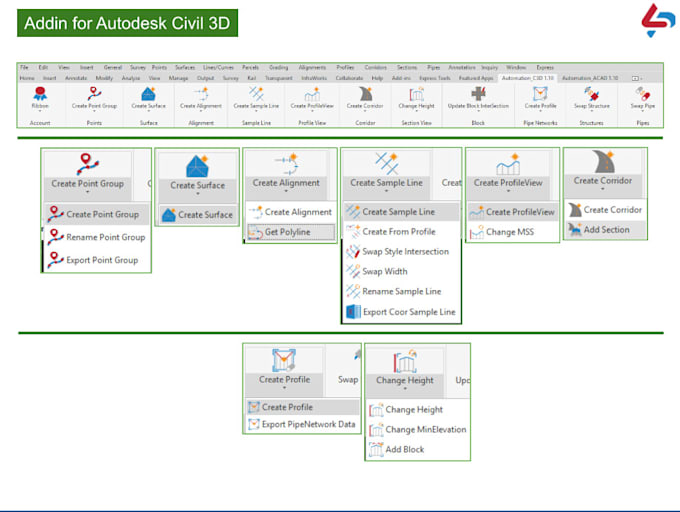Open the Corridors menu
This screenshot has height=512, width=680.
pyautogui.click(x=375, y=67)
